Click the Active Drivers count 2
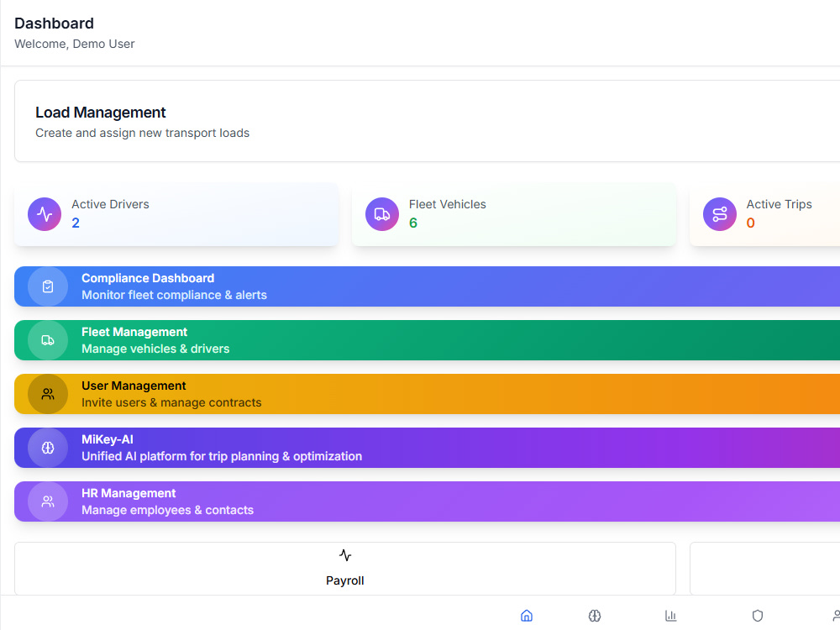840x630 pixels. (x=76, y=223)
